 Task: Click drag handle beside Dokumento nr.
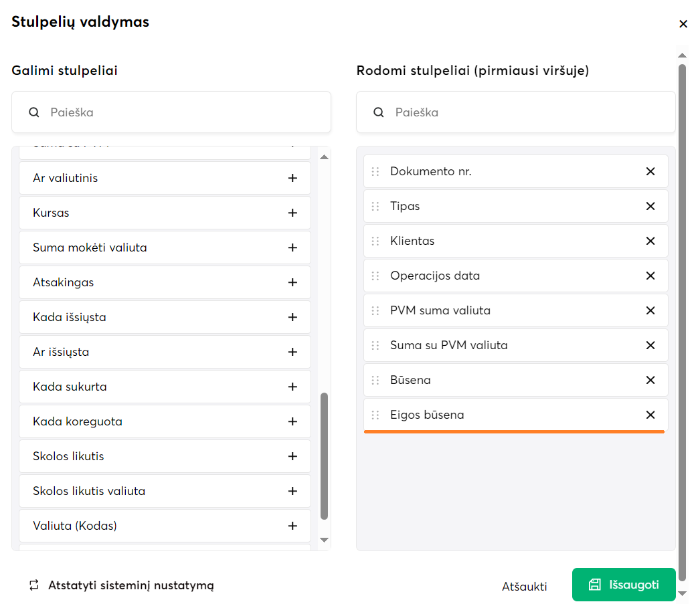[375, 171]
